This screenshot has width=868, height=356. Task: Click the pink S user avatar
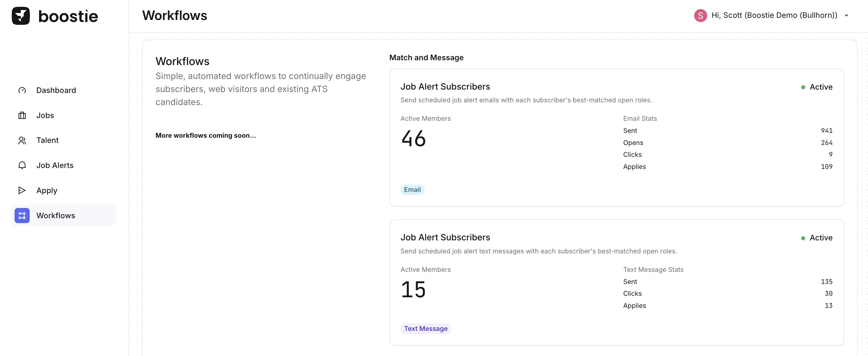tap(700, 15)
